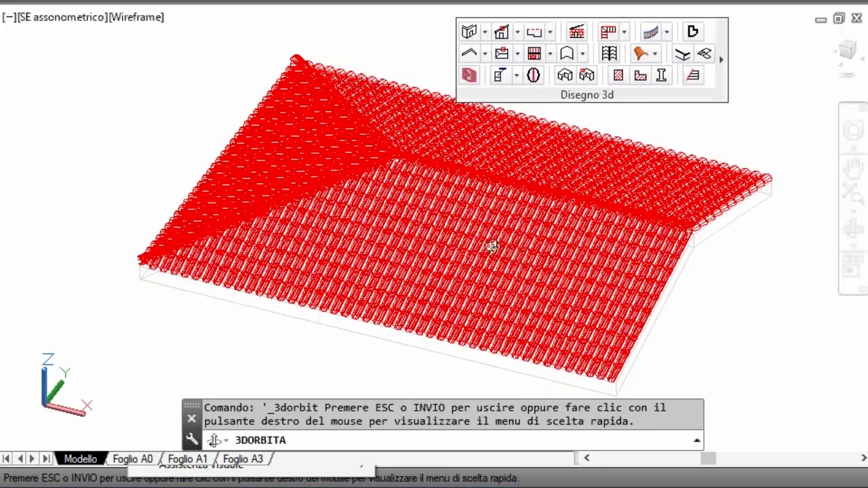Select the hatched square section tool
868x488 pixels.
tap(618, 75)
